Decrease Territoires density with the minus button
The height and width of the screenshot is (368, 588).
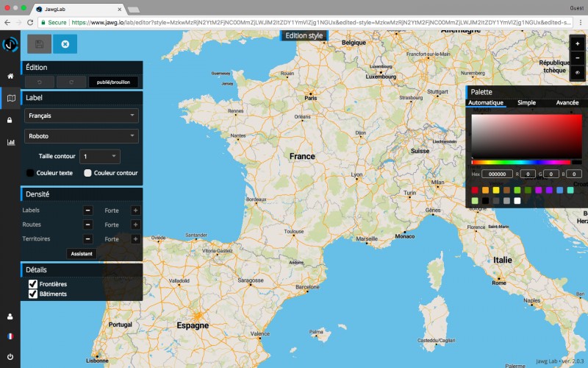pos(87,238)
